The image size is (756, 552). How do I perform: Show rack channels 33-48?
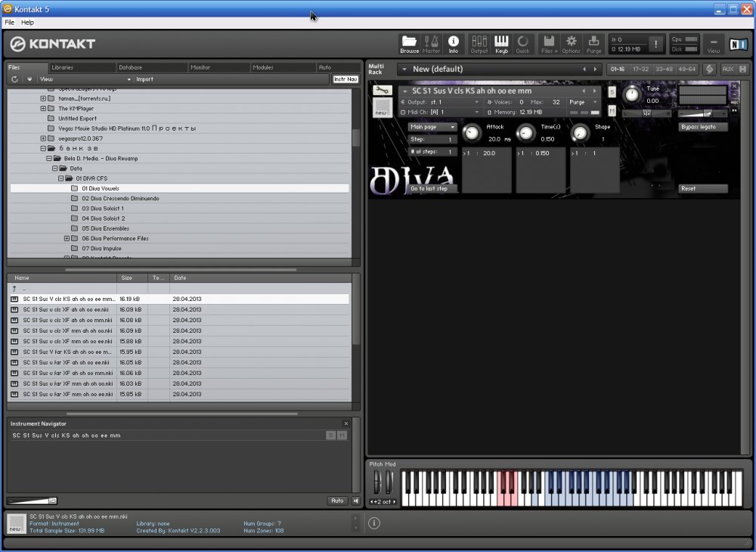point(664,69)
